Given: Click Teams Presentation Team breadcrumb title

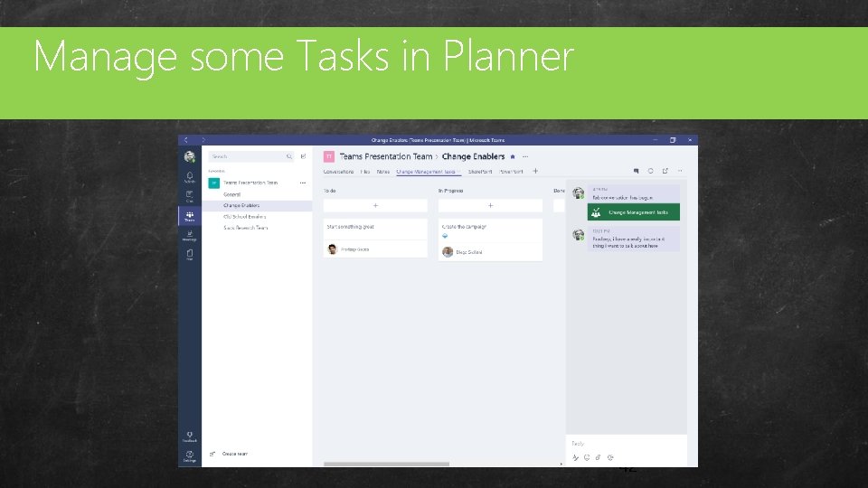Looking at the screenshot, I should (x=386, y=156).
